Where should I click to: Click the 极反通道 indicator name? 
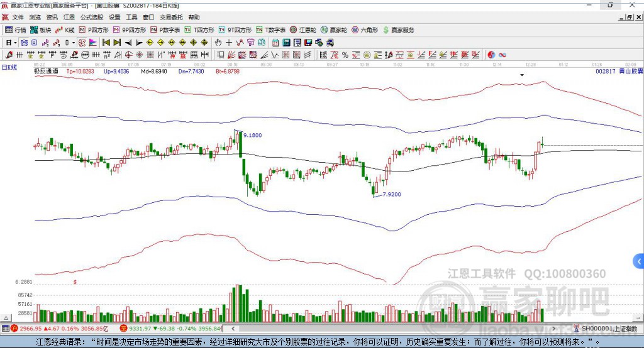click(46, 71)
